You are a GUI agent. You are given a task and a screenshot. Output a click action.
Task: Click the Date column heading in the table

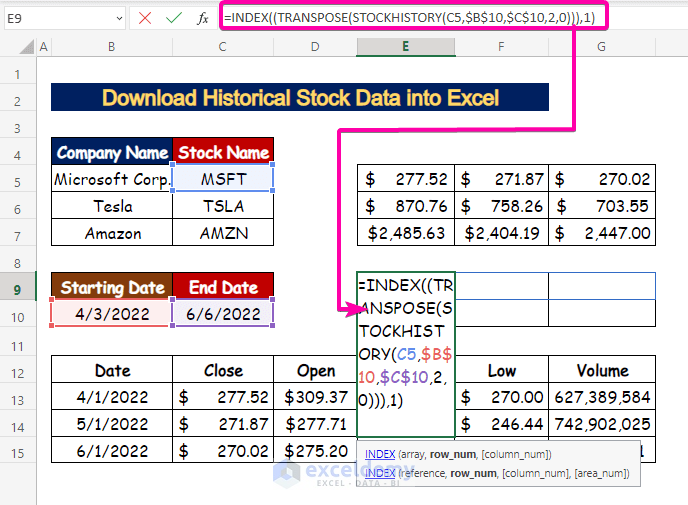112,370
